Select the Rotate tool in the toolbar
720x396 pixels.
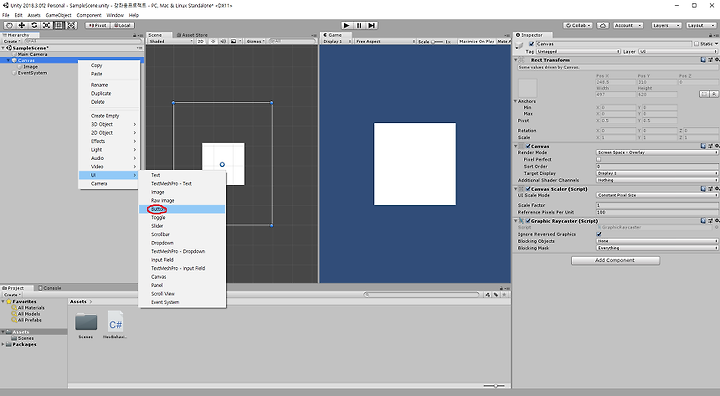[x=34, y=25]
